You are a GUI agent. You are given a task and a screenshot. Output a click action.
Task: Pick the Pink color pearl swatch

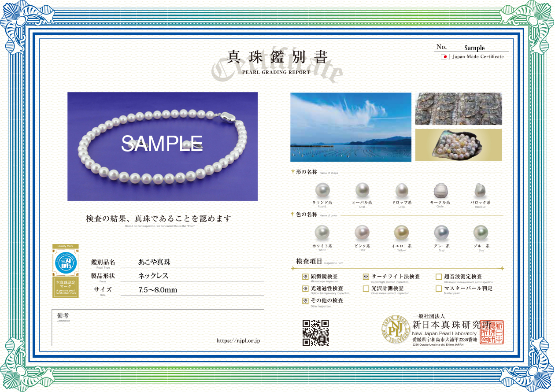pos(362,233)
